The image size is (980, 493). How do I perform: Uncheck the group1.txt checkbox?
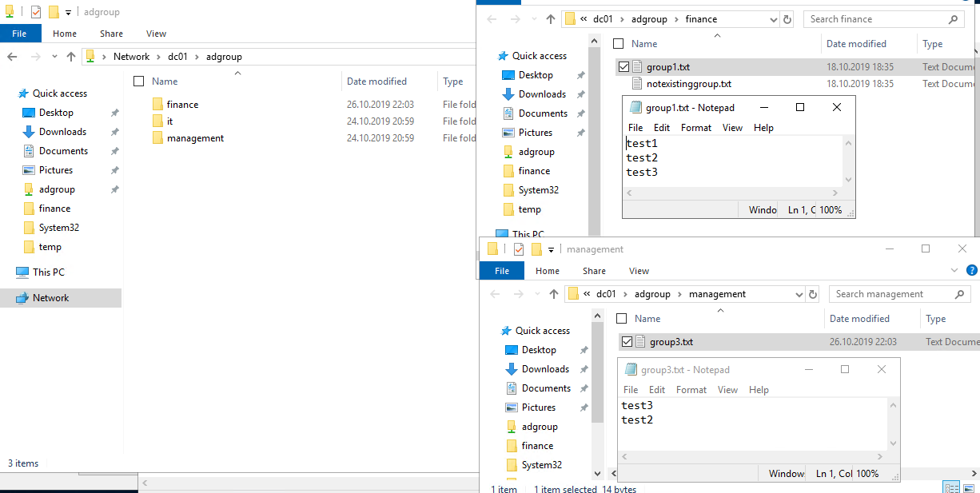pos(624,67)
